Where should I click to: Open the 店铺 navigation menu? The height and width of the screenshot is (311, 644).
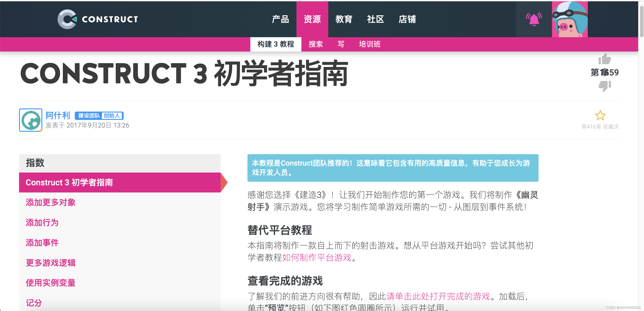[x=407, y=19]
